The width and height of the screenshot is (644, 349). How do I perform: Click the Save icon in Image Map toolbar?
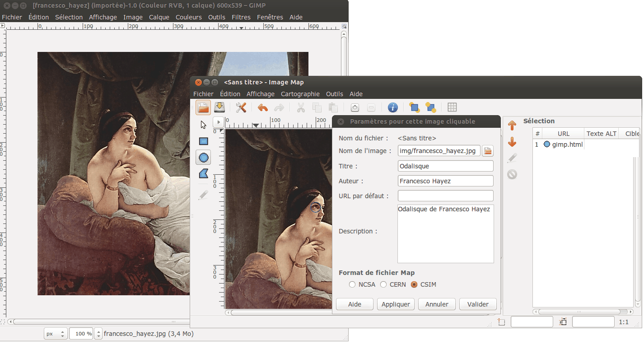click(x=219, y=107)
